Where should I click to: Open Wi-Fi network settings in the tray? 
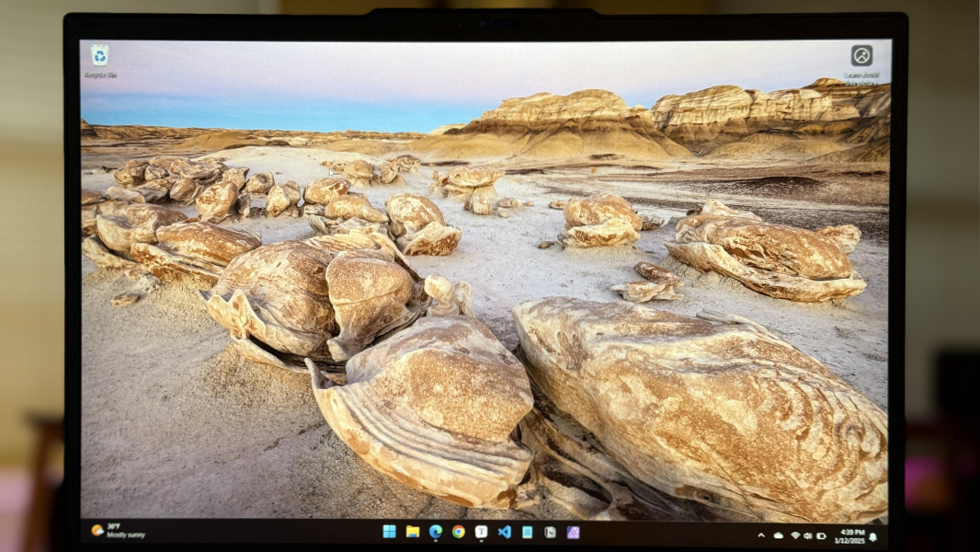click(795, 535)
